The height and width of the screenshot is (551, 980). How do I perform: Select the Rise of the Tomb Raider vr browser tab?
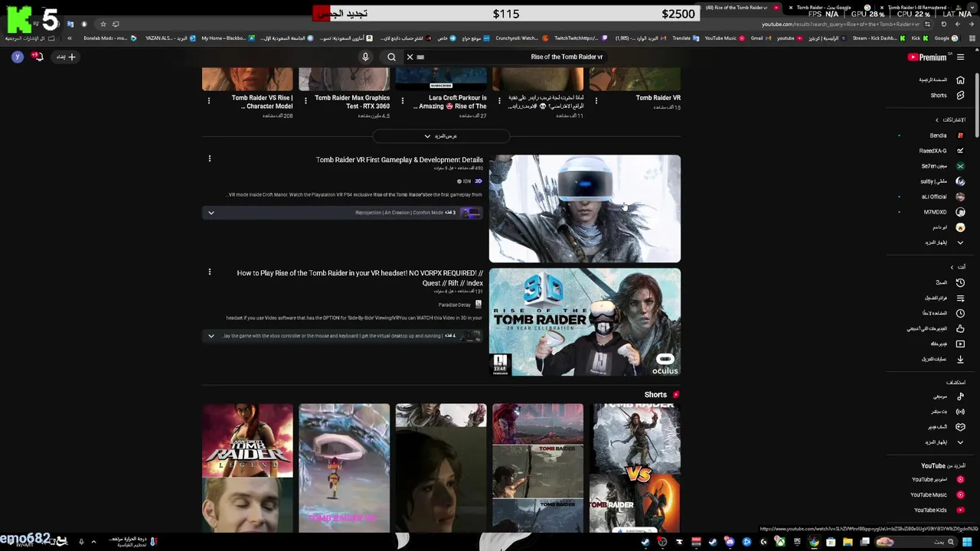740,8
